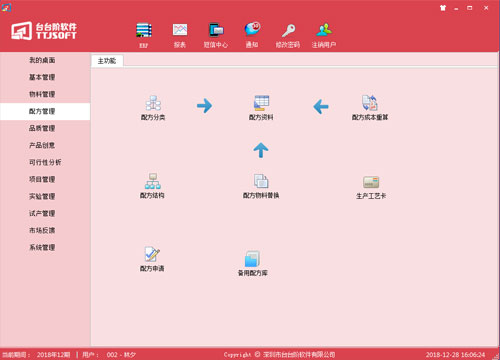Open the 短信中心 phone icon
The width and height of the screenshot is (500, 360).
(x=216, y=30)
